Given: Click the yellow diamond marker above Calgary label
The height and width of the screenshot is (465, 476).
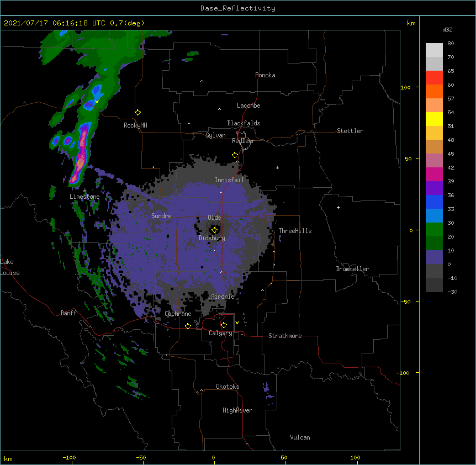Looking at the screenshot, I should coord(224,325).
